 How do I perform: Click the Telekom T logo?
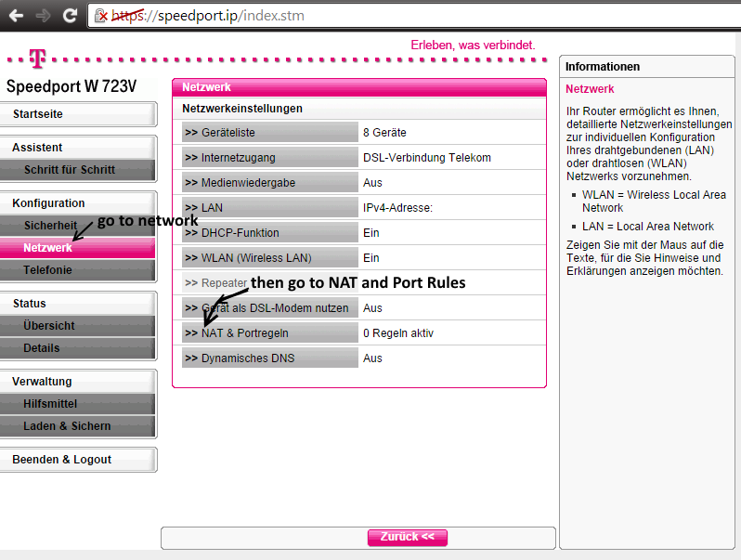[37, 59]
